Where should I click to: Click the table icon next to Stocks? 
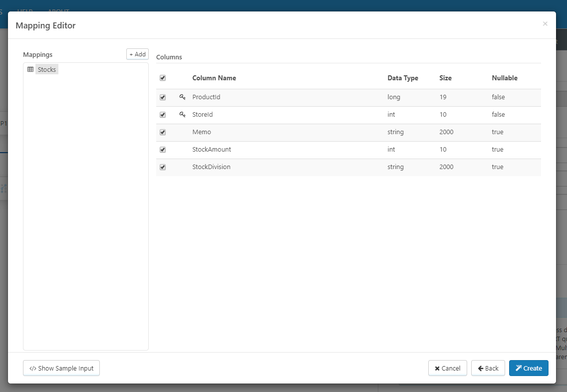[x=30, y=69]
